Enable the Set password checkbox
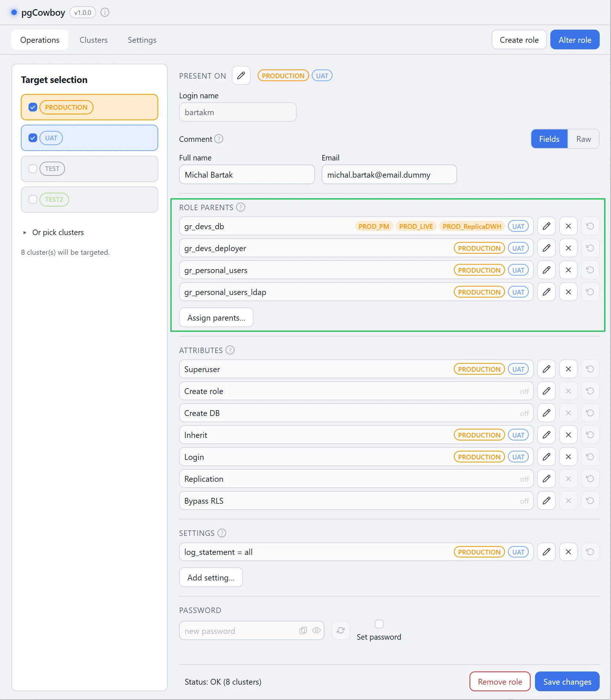 coord(379,624)
